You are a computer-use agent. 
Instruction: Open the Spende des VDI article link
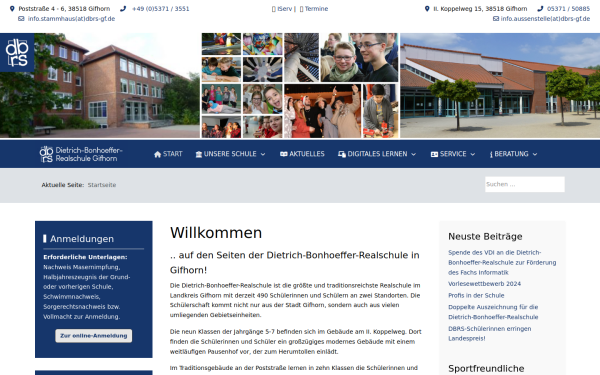[x=502, y=262]
